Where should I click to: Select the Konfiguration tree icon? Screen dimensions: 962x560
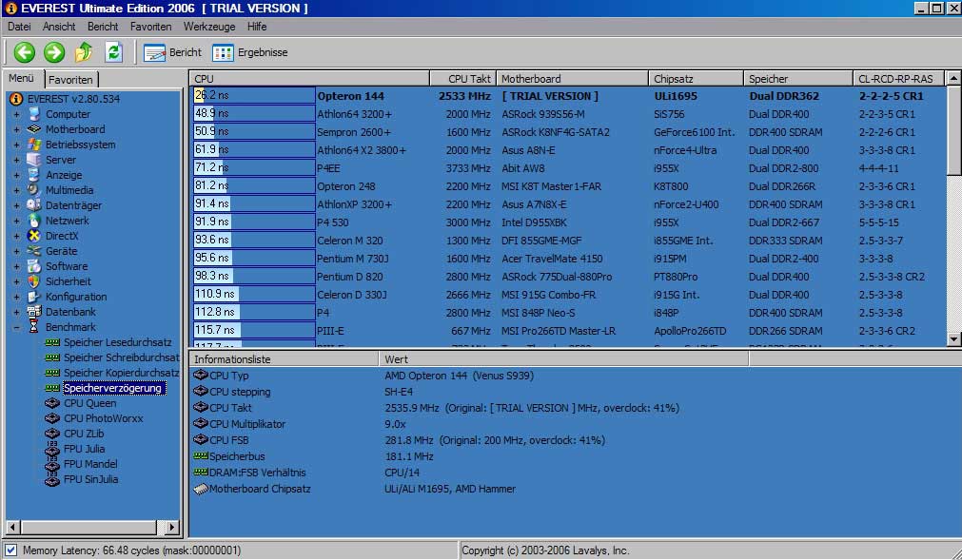click(x=34, y=297)
